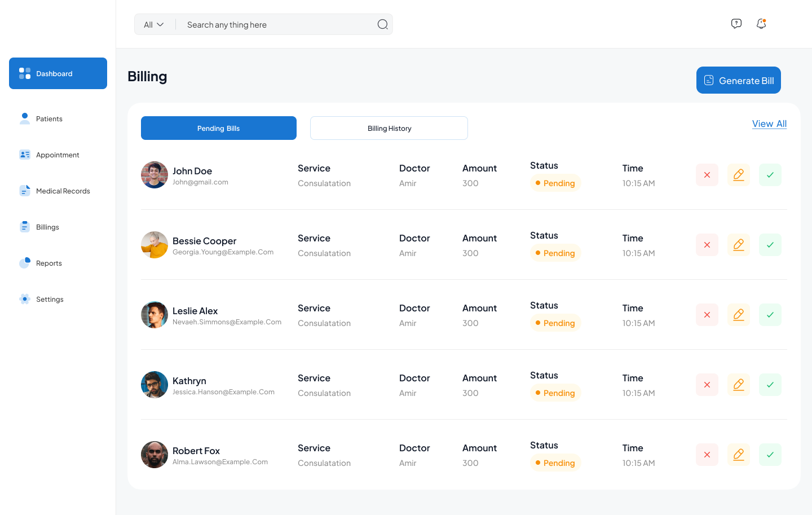Follow the View All link
The height and width of the screenshot is (515, 812).
[x=769, y=124]
